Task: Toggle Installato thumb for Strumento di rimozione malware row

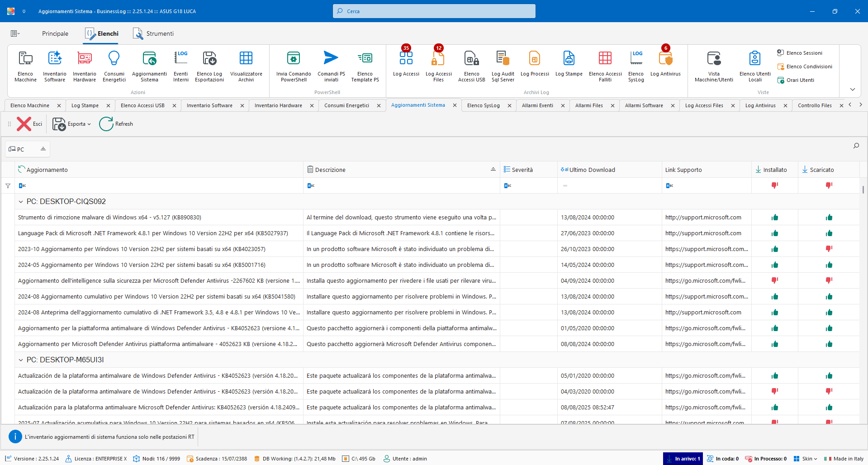Action: (x=774, y=218)
